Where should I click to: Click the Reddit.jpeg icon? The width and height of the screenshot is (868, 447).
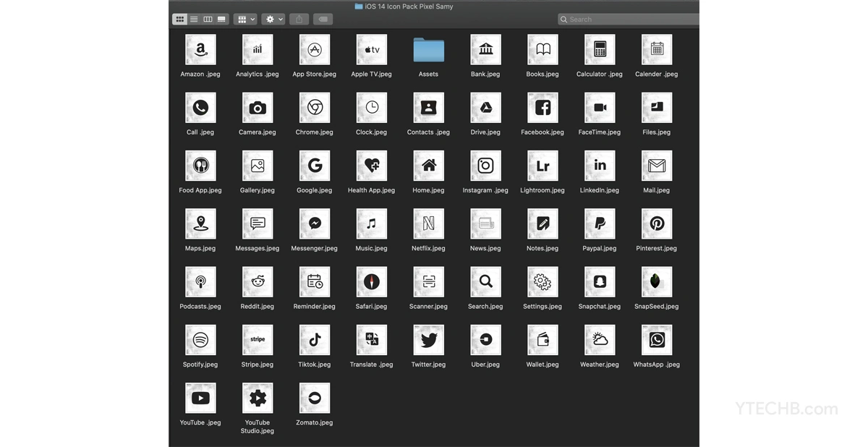(258, 282)
